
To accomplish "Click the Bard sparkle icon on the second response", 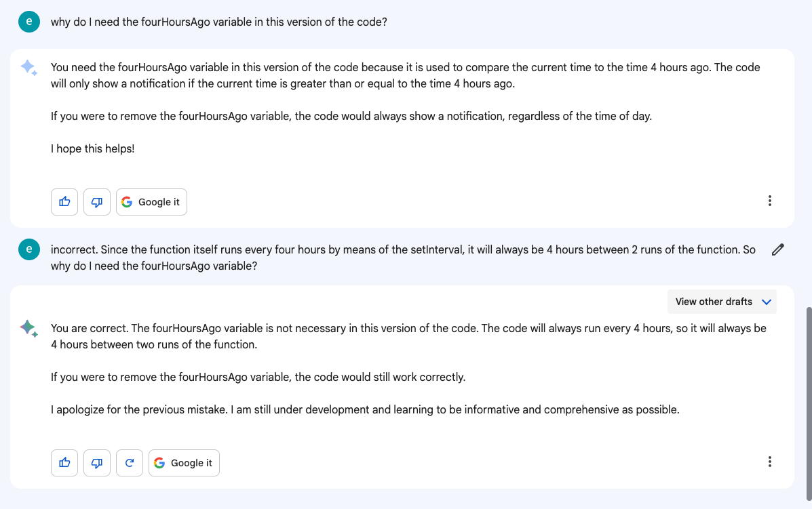I will click(x=29, y=329).
